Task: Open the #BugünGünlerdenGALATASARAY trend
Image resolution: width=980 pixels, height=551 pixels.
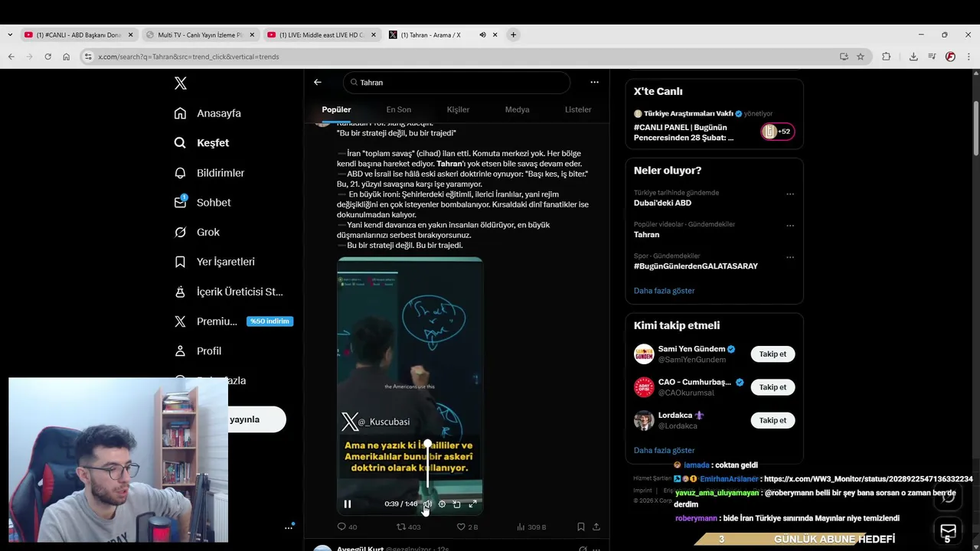Action: 696,266
